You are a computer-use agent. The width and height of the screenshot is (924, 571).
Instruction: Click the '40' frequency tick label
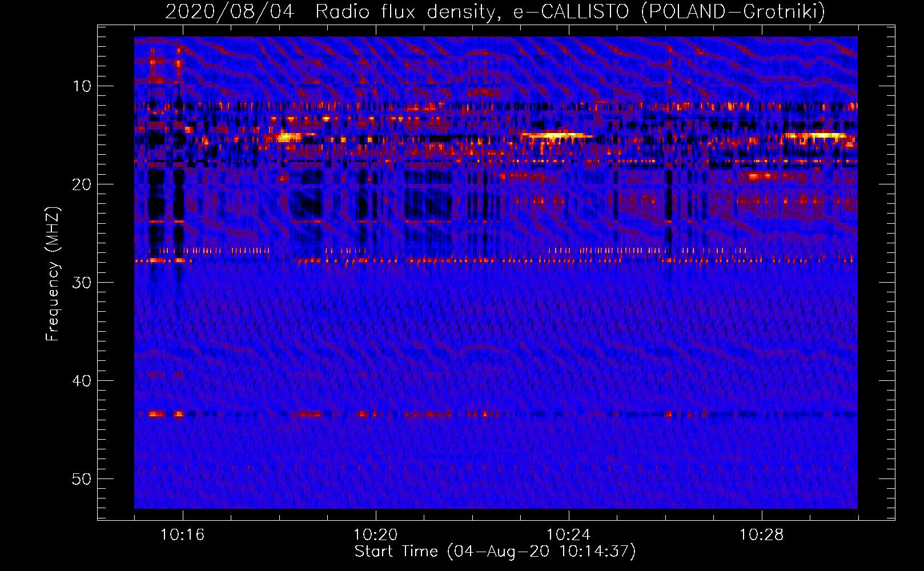[x=82, y=381]
